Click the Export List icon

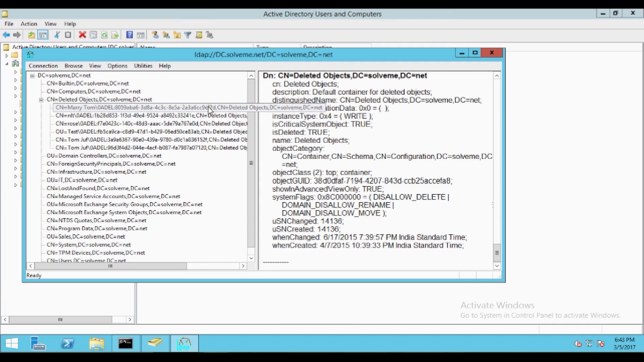click(115, 35)
